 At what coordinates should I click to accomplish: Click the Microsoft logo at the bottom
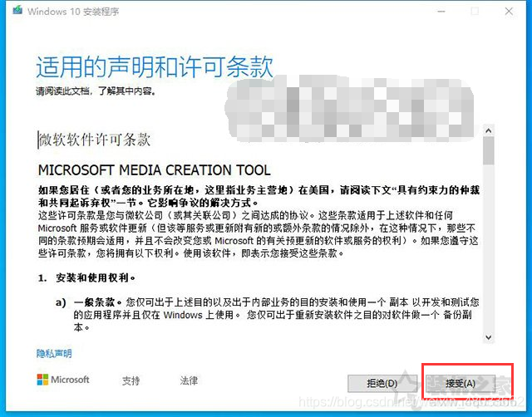click(x=63, y=380)
